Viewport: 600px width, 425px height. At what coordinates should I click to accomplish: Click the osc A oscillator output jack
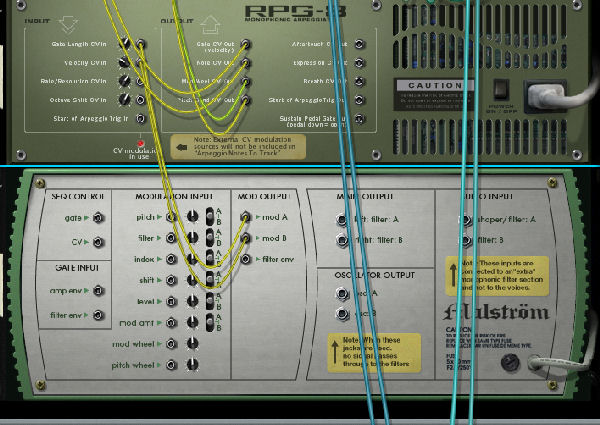point(342,293)
